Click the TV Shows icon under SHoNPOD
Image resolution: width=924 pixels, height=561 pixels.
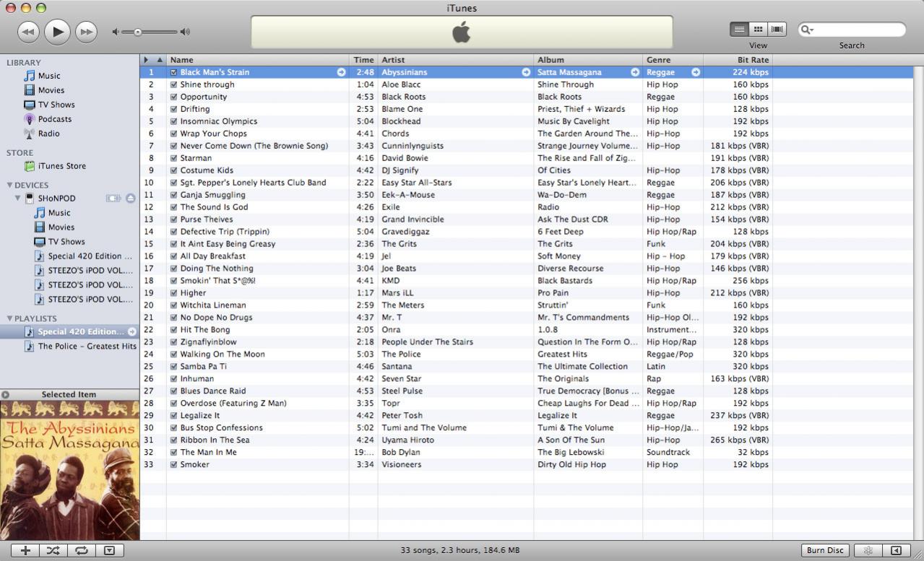(40, 242)
